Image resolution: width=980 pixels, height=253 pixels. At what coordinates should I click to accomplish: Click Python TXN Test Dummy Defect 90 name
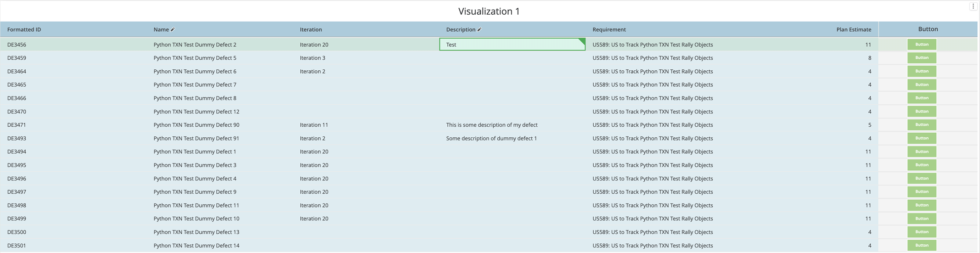(196, 125)
